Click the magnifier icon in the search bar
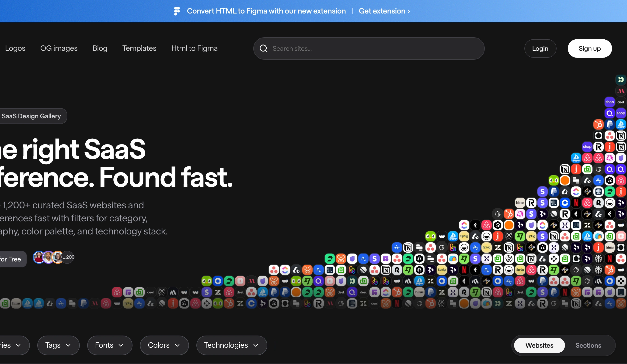627x364 pixels. 264,48
